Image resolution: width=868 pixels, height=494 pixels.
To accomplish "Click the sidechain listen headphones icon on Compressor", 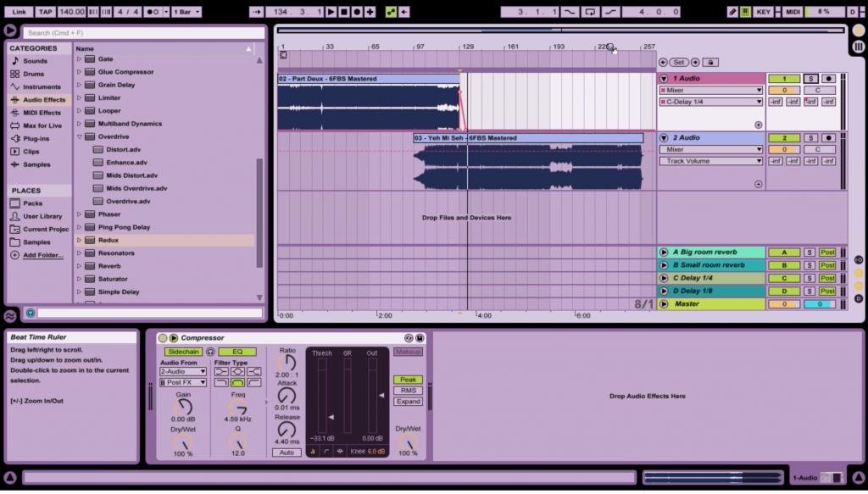I will tap(209, 350).
